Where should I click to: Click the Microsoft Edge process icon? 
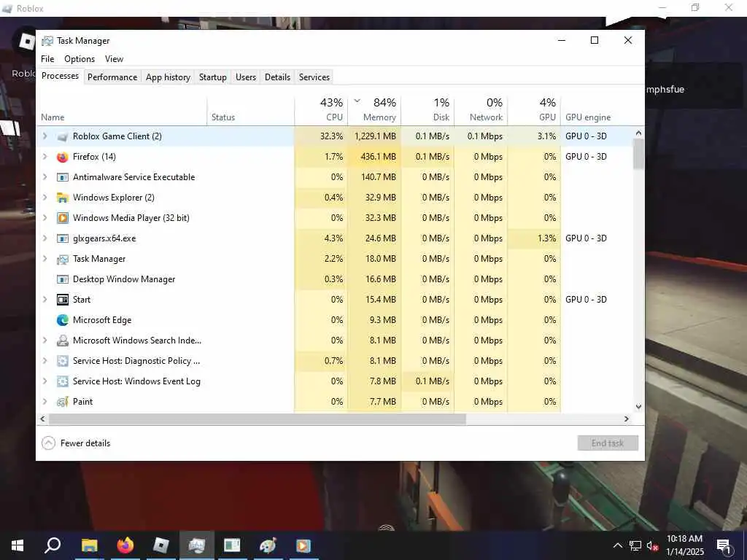pyautogui.click(x=63, y=320)
